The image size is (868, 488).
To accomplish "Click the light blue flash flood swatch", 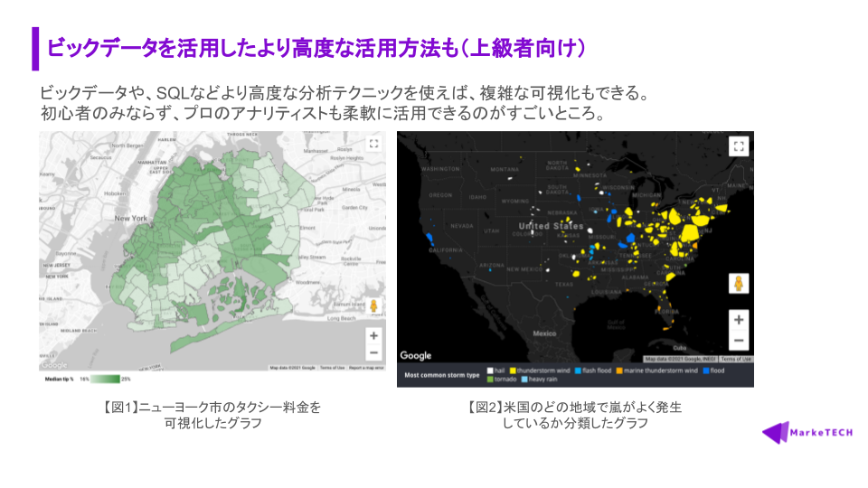I will click(x=578, y=371).
